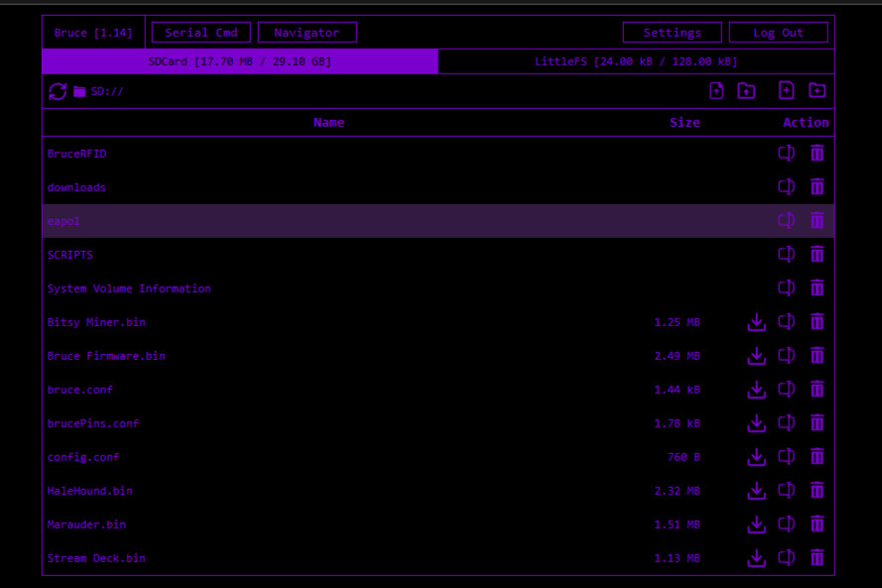Open the SCRIPTS folder

[70, 255]
